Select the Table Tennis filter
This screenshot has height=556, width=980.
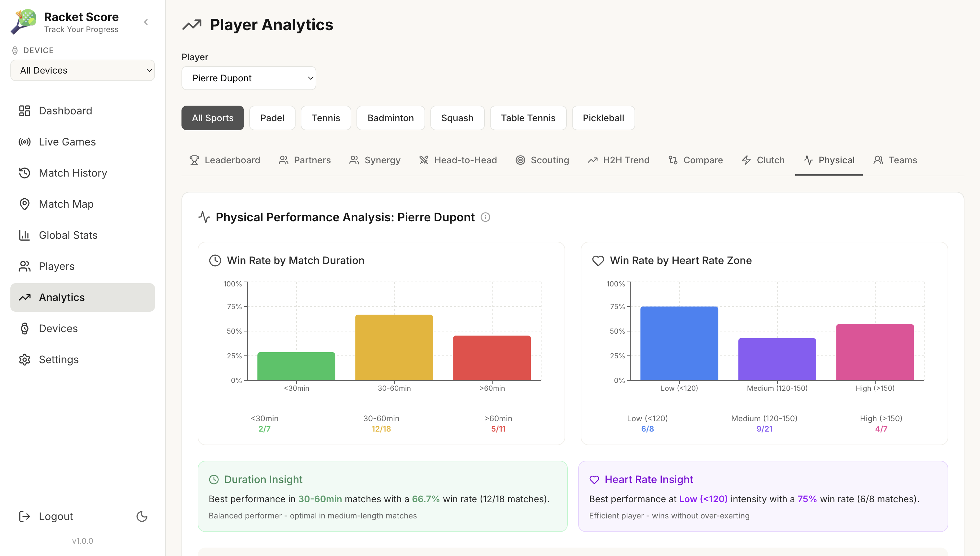528,118
